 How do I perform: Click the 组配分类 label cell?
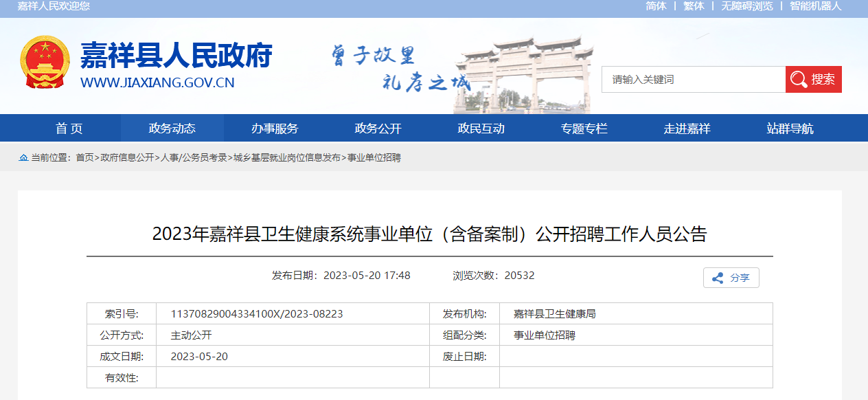coord(465,335)
